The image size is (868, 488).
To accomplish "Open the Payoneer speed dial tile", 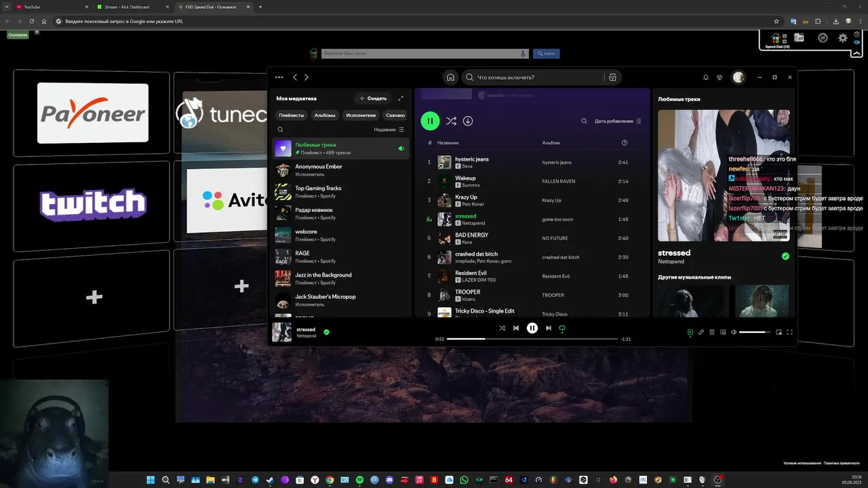I will coord(92,113).
